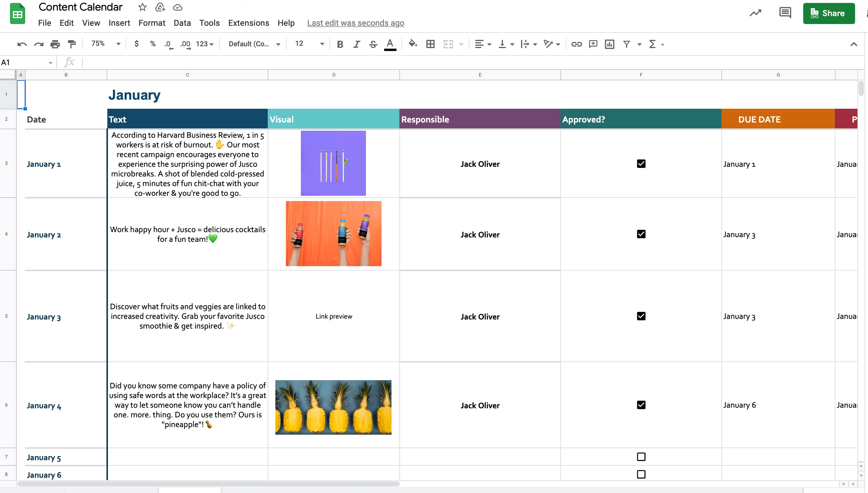Select the orange image thumbnail for January 2
Screen dimensions: 868x493
pos(333,233)
